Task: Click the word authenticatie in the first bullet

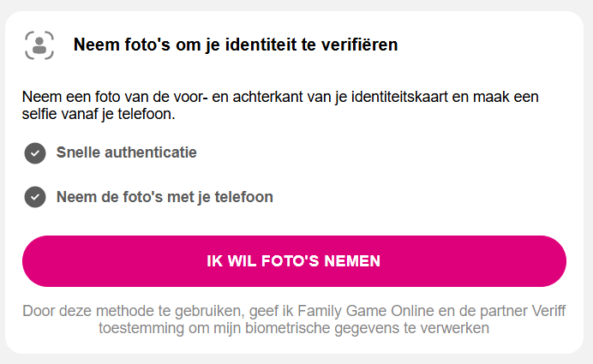Action: [x=151, y=152]
